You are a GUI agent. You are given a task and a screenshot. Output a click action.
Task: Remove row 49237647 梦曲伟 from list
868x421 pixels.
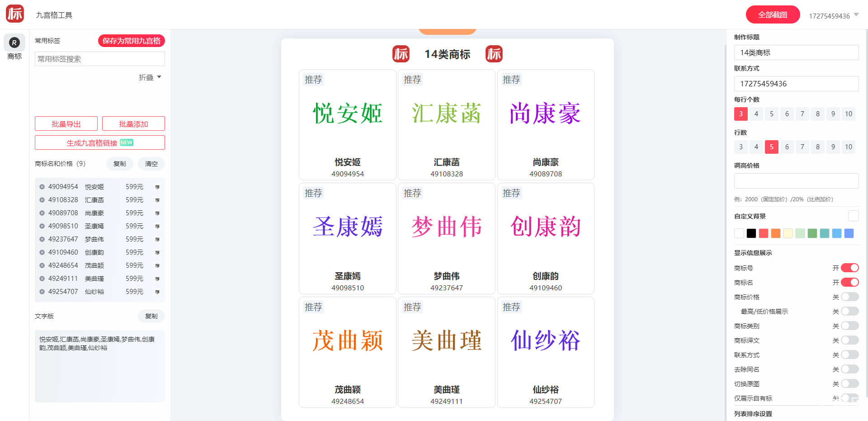pyautogui.click(x=42, y=239)
